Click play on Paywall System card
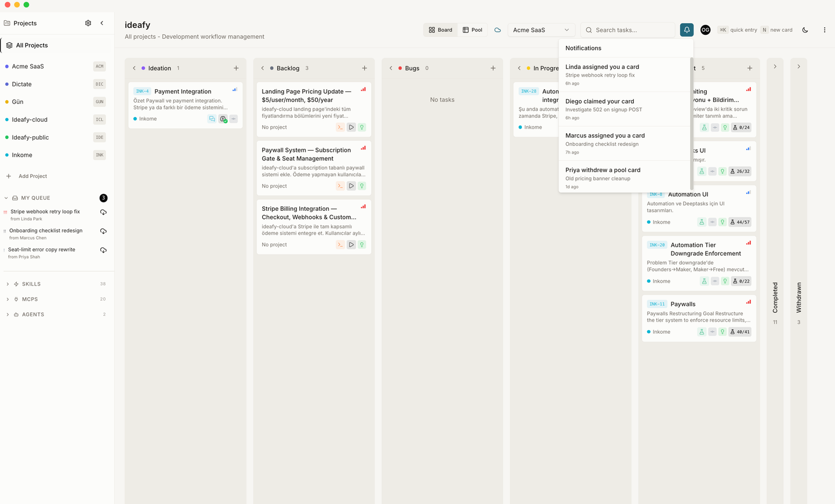The height and width of the screenshot is (504, 835). click(x=351, y=186)
